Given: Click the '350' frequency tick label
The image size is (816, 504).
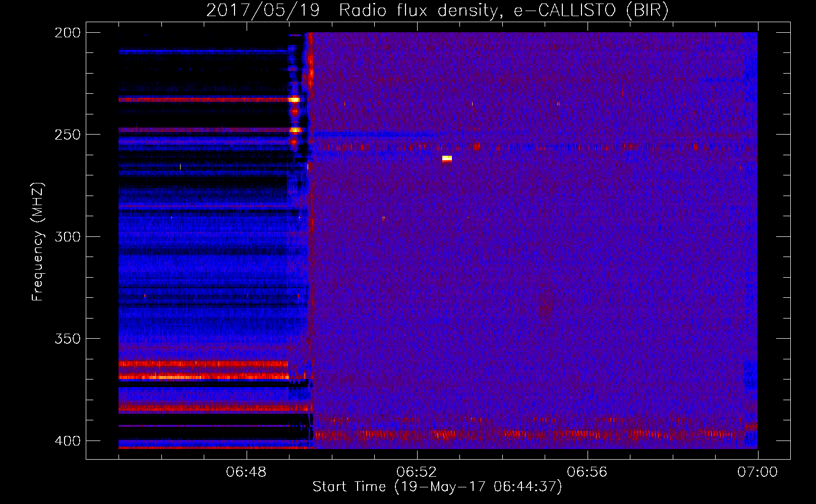Looking at the screenshot, I should click(68, 339).
